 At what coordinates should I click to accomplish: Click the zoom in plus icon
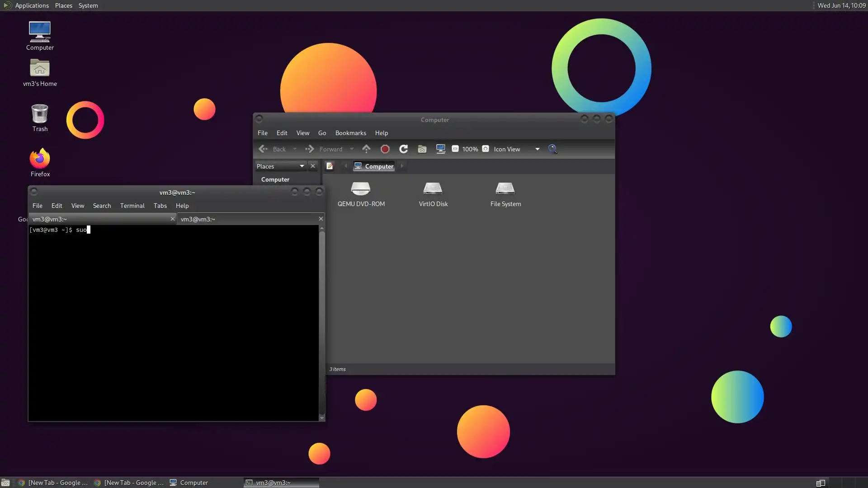click(x=486, y=149)
